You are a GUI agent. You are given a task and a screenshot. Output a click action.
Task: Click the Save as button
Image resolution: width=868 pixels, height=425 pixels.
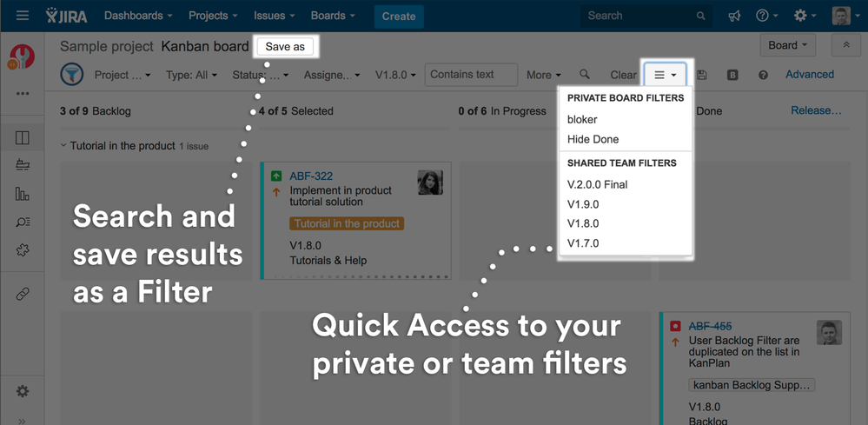[x=285, y=46]
